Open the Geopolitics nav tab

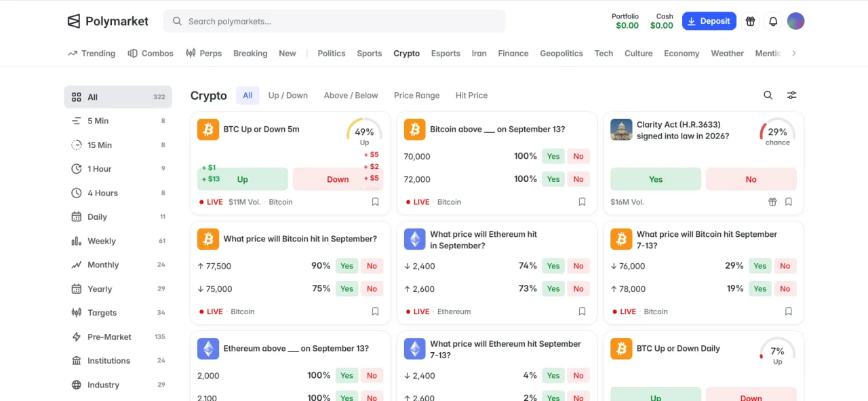tap(561, 53)
